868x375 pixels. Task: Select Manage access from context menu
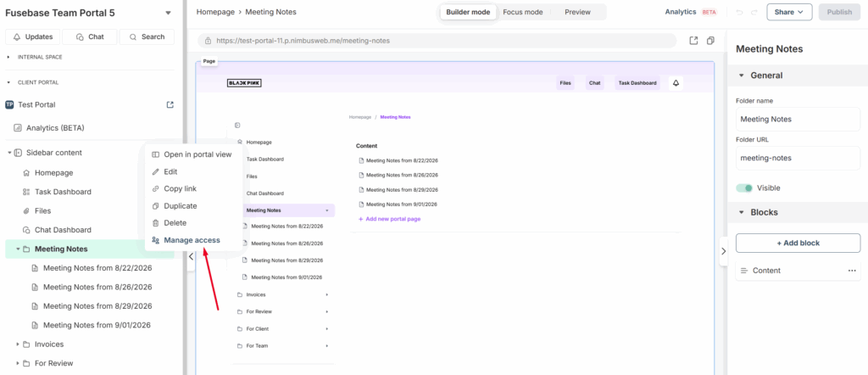[192, 240]
